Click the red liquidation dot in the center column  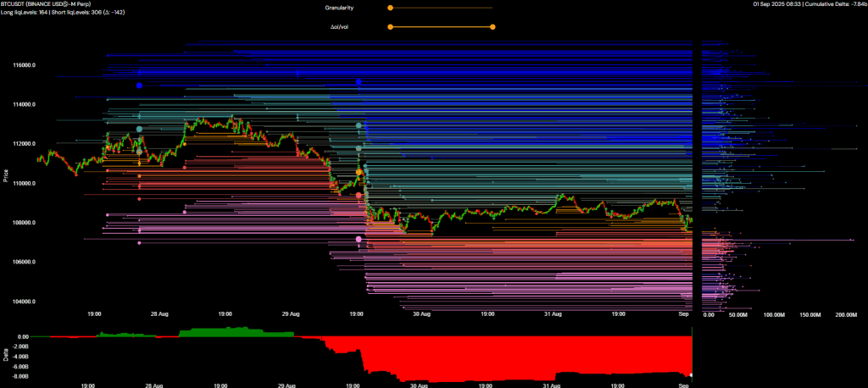click(359, 195)
